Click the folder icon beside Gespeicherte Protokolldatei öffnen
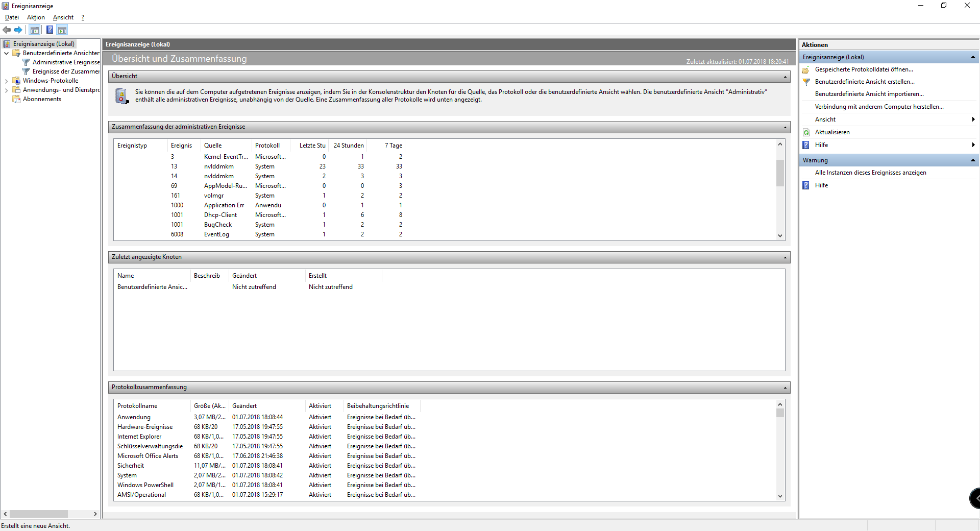The width and height of the screenshot is (980, 531). [x=806, y=69]
